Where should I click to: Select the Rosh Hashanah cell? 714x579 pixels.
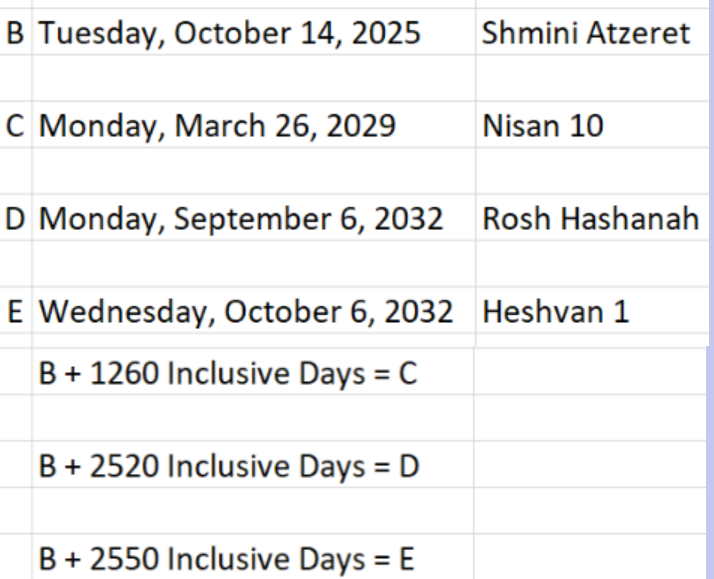(590, 220)
